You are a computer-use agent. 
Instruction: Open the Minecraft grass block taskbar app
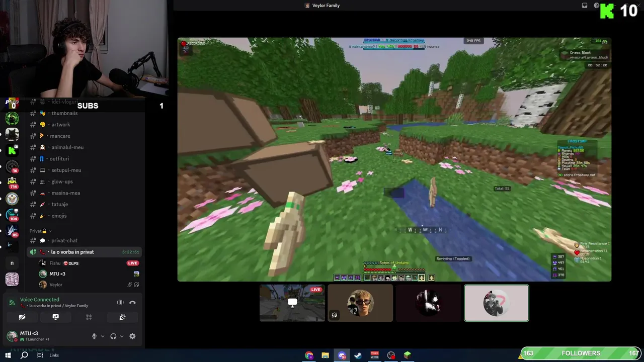[408, 355]
